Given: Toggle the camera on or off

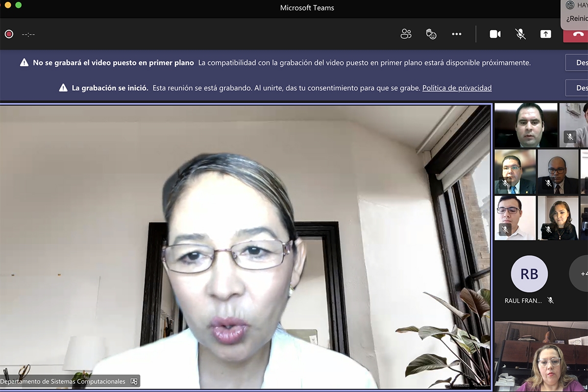Looking at the screenshot, I should tap(495, 34).
